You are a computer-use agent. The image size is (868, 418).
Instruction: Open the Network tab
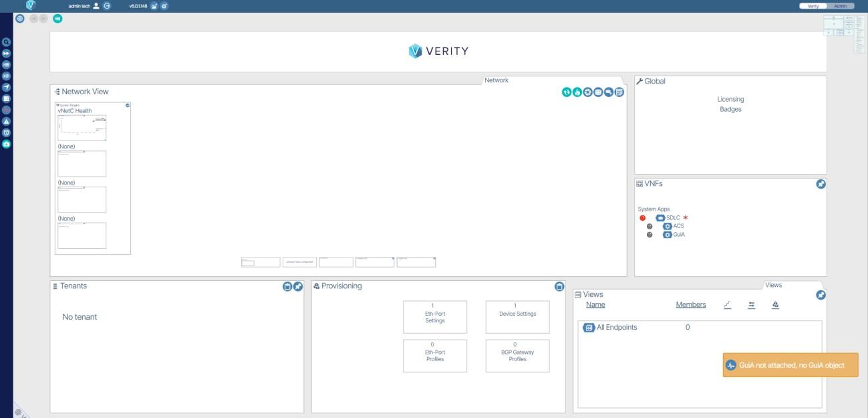[x=496, y=80]
